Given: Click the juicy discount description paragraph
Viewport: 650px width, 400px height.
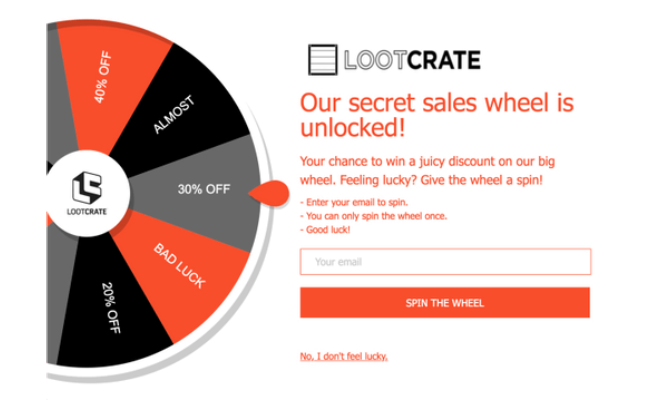Looking at the screenshot, I should [x=427, y=170].
